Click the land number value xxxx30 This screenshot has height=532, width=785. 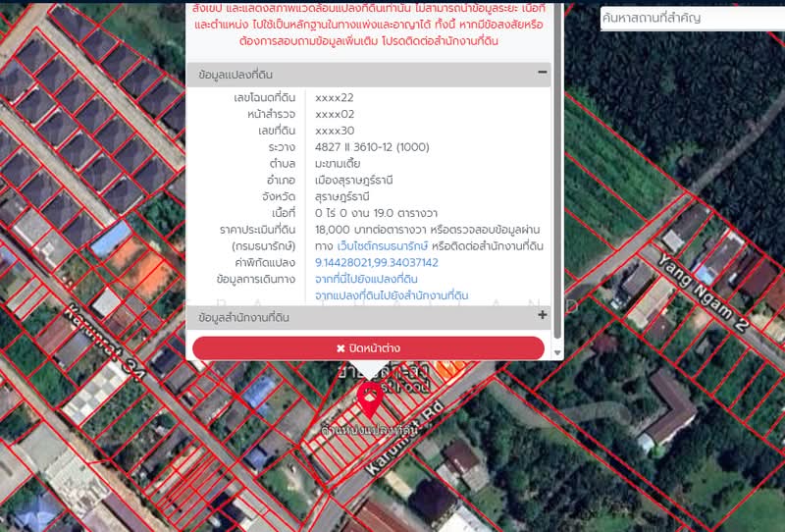pyautogui.click(x=335, y=131)
